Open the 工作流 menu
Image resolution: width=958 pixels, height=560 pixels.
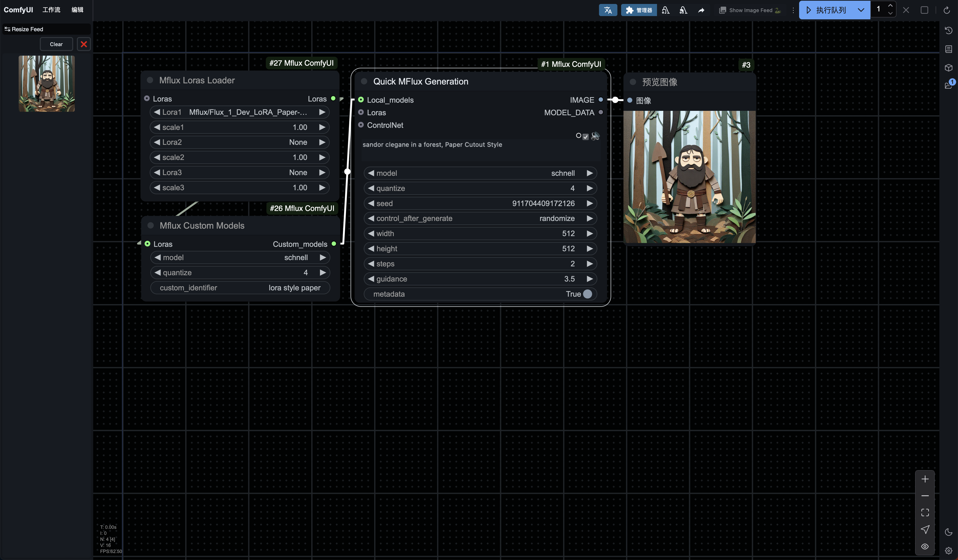[x=51, y=10]
